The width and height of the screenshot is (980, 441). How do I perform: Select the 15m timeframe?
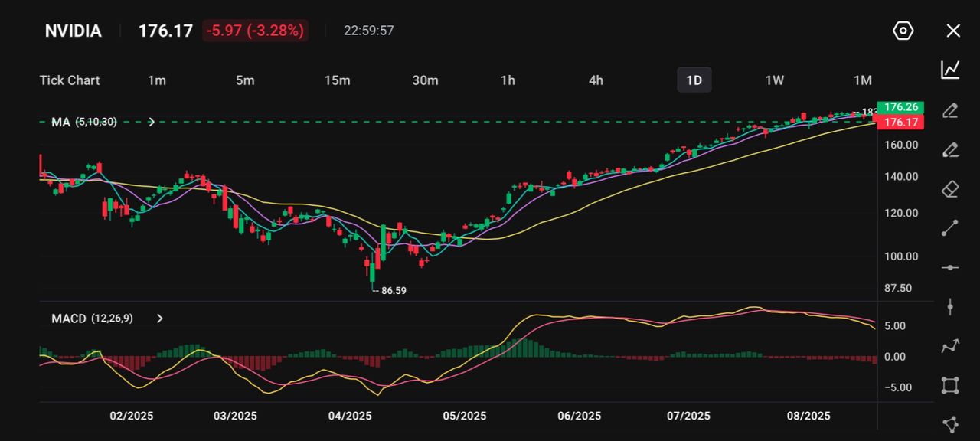[337, 80]
